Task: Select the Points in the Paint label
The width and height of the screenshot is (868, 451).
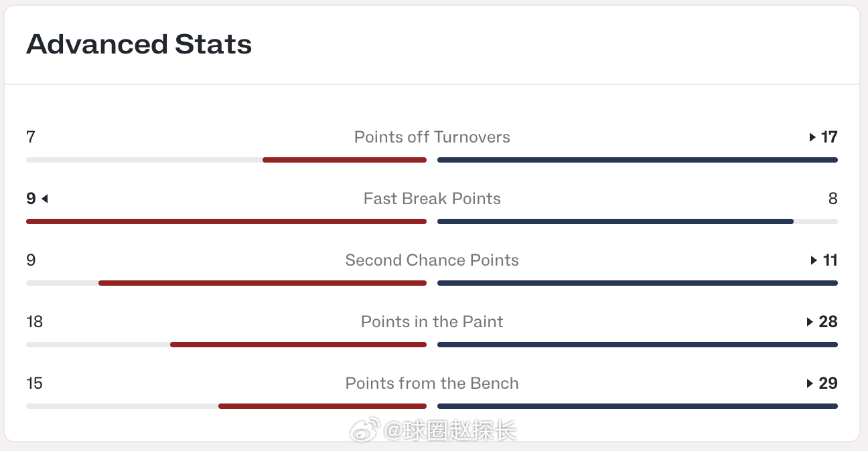Action: pos(432,322)
